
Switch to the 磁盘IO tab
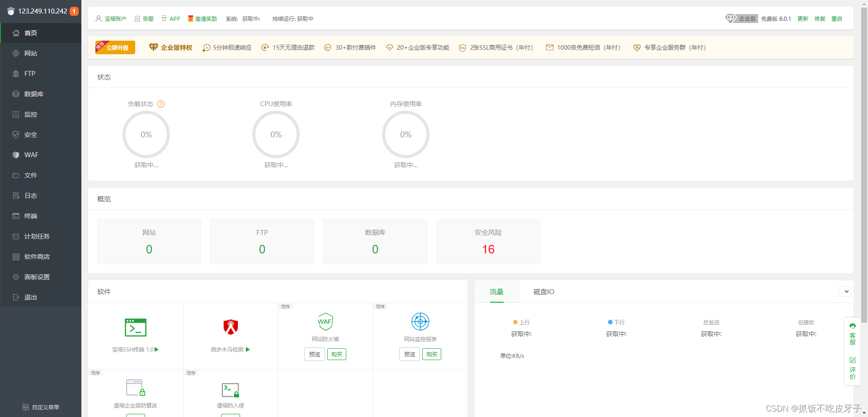[x=544, y=292]
